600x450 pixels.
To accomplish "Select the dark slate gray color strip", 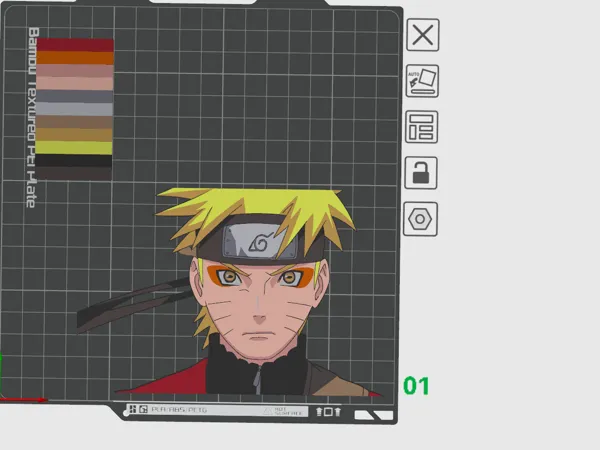I will pyautogui.click(x=75, y=96).
